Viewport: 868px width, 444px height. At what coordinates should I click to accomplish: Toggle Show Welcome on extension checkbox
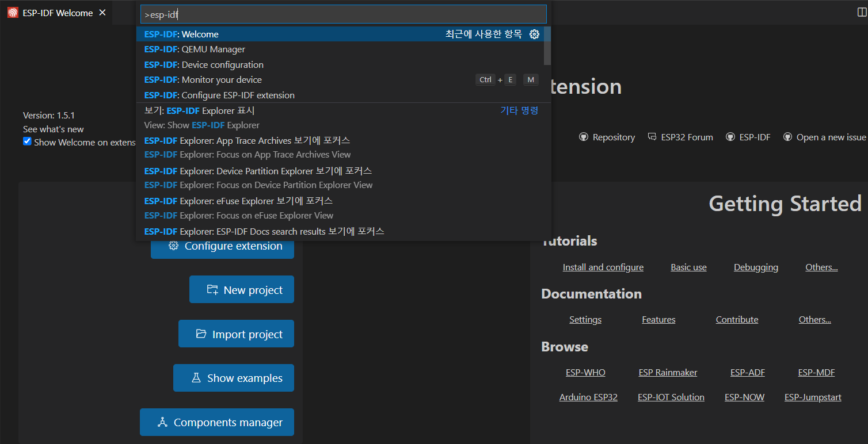[27, 141]
